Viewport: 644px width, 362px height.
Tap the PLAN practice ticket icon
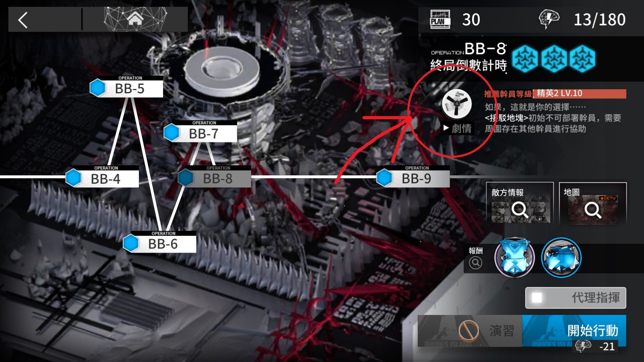click(x=440, y=20)
